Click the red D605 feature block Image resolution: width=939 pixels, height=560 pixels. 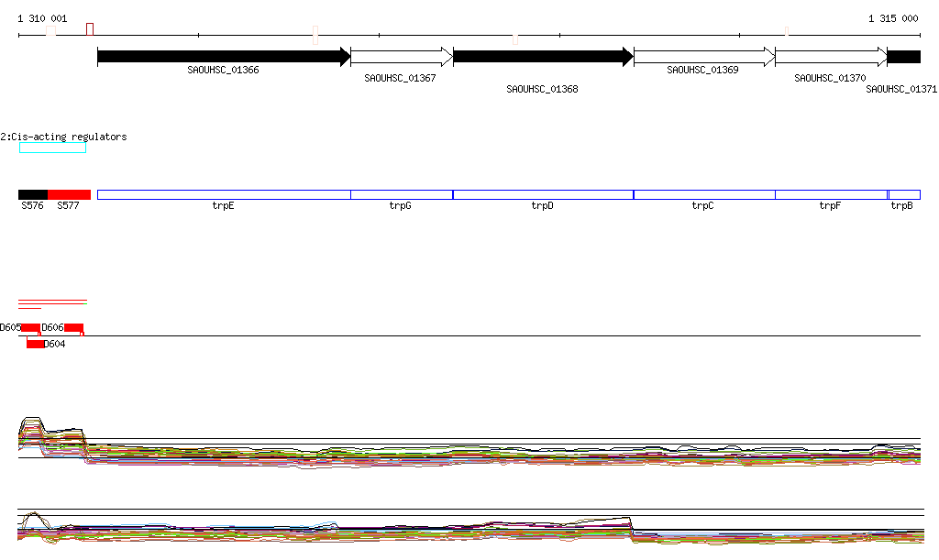pyautogui.click(x=30, y=327)
